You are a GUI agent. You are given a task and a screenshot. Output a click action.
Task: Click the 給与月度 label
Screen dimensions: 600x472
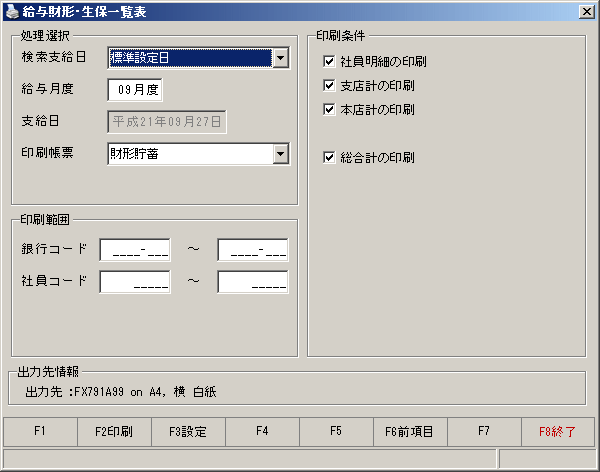pos(47,89)
